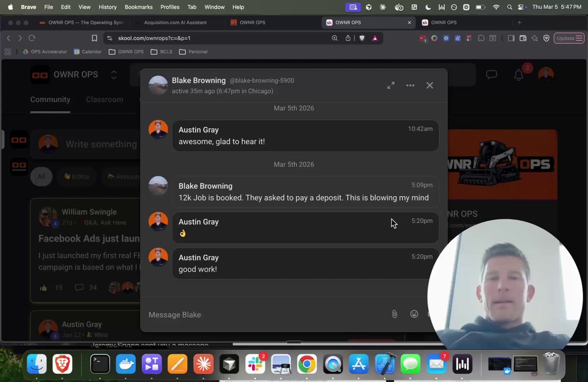The width and height of the screenshot is (588, 382).
Task: Like William Swingle's post with thumbs up
Action: [43, 288]
